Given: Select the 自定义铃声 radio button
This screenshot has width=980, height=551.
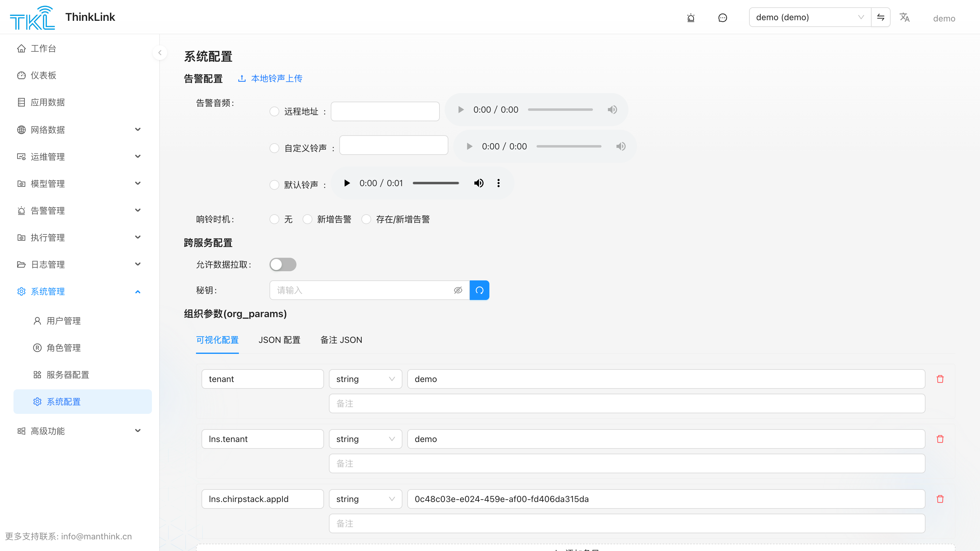Looking at the screenshot, I should (x=274, y=148).
